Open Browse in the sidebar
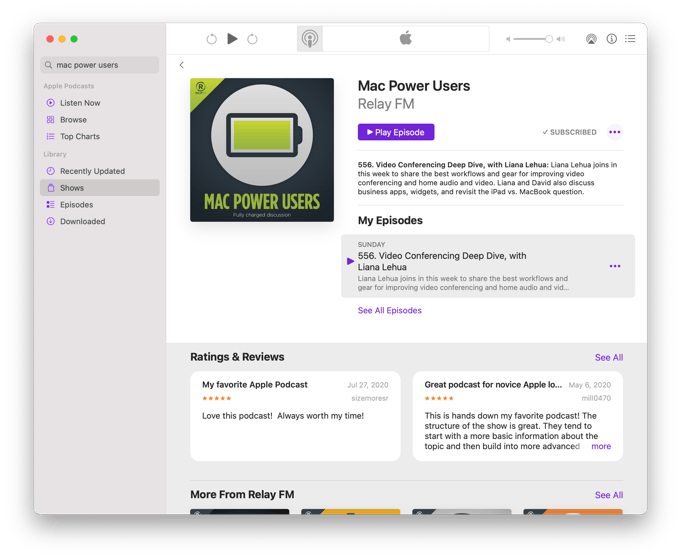 pos(99,119)
